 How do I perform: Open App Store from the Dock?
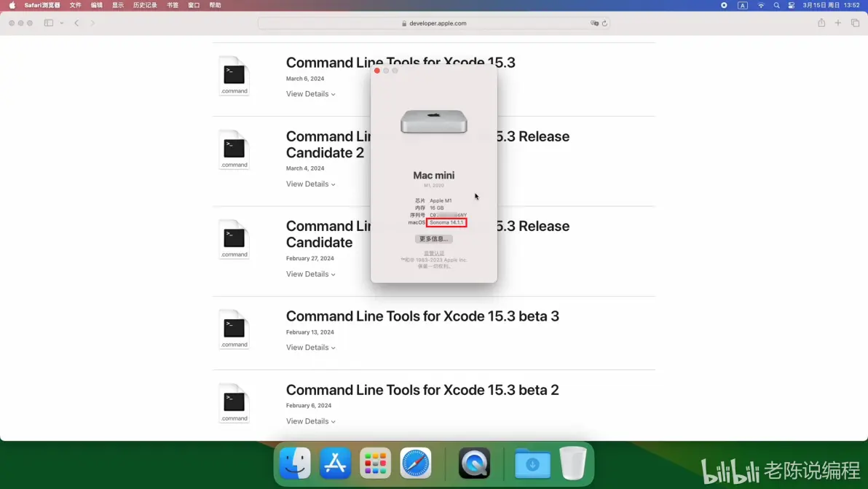point(335,463)
